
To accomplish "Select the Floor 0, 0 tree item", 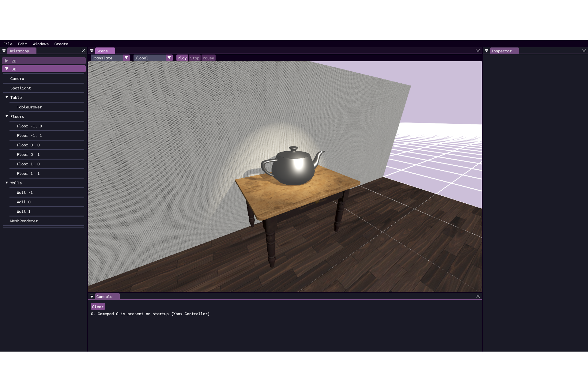I will click(28, 145).
